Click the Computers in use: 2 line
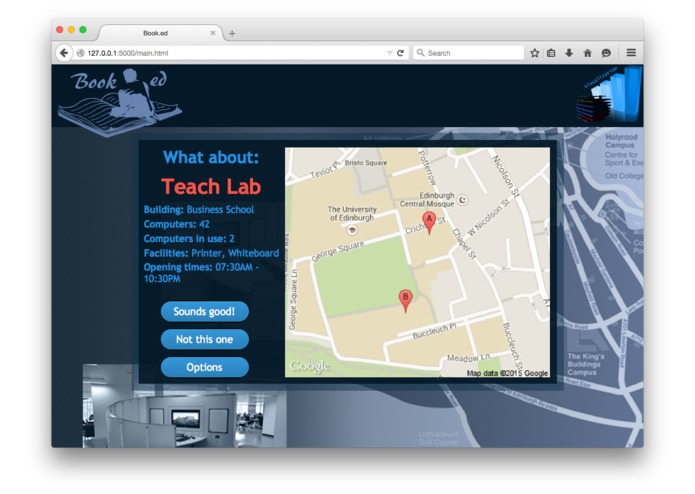695x494 pixels. tap(189, 239)
